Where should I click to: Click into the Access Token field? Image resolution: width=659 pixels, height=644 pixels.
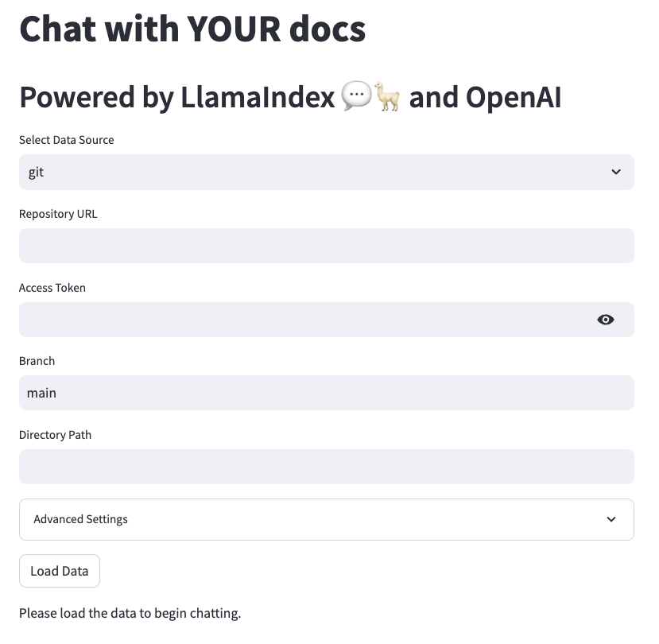[x=302, y=320]
